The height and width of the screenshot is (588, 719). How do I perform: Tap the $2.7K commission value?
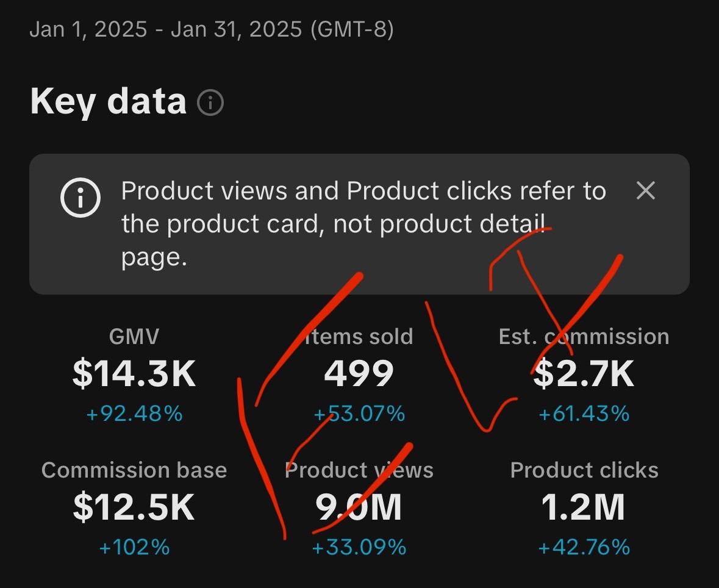tap(584, 374)
